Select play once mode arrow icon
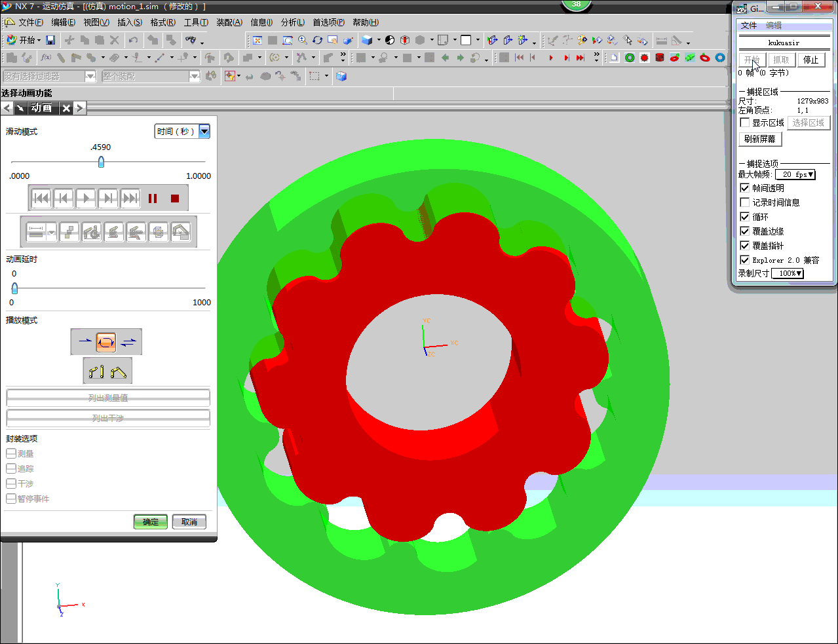838x644 pixels. click(85, 341)
